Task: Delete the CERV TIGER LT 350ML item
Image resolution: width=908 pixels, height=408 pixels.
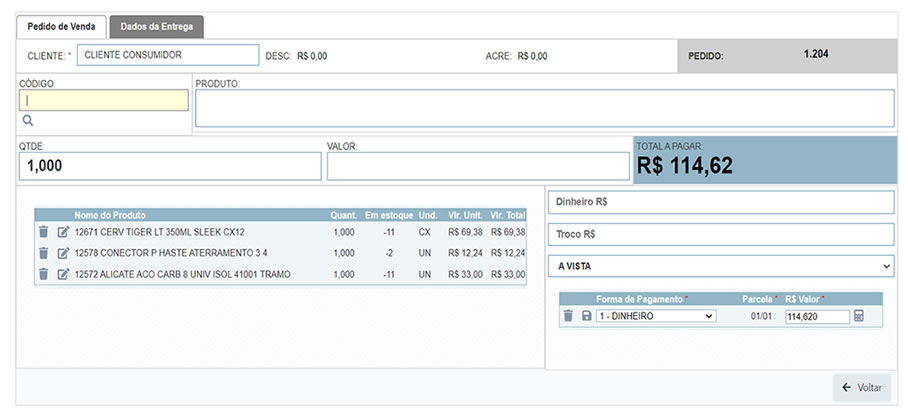Action: [x=43, y=232]
